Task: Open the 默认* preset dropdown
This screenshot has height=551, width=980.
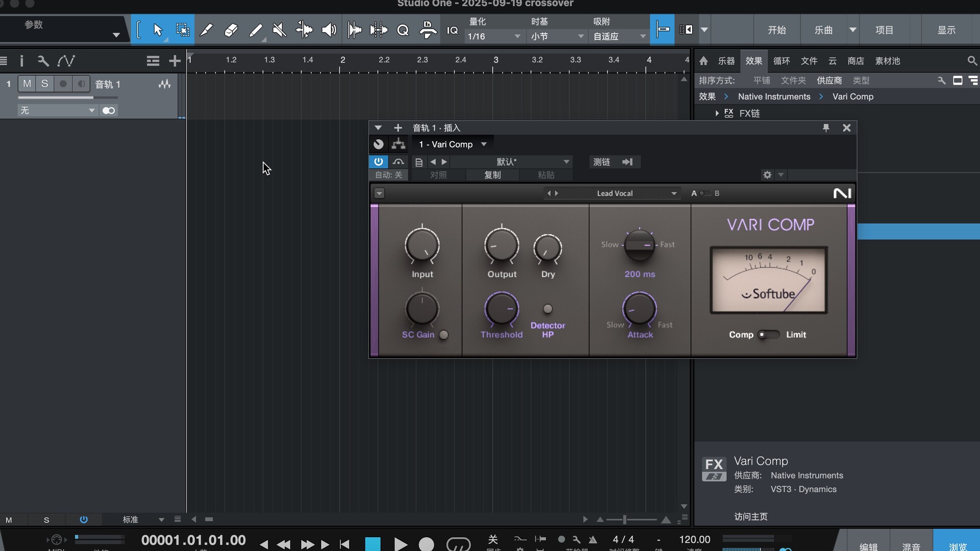Action: pos(511,162)
